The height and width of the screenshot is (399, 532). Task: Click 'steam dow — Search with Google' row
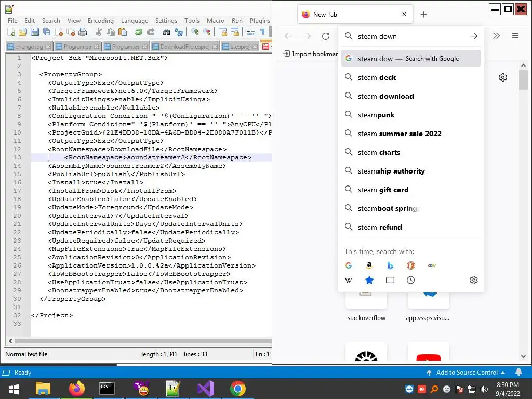click(x=411, y=58)
